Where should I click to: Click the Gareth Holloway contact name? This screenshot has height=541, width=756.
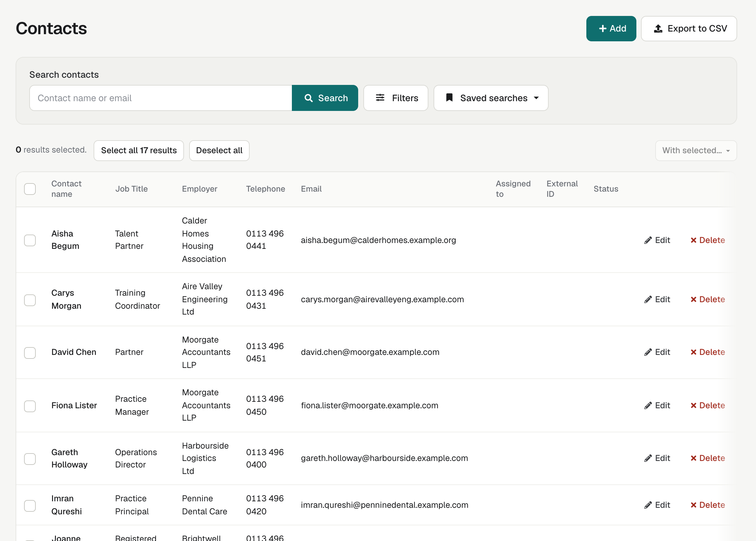[x=69, y=458]
